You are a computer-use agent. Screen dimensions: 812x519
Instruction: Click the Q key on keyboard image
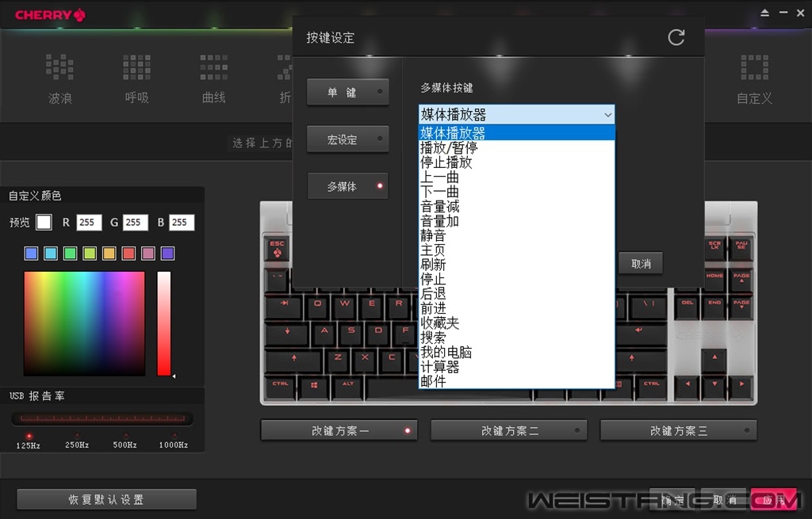pyautogui.click(x=317, y=307)
